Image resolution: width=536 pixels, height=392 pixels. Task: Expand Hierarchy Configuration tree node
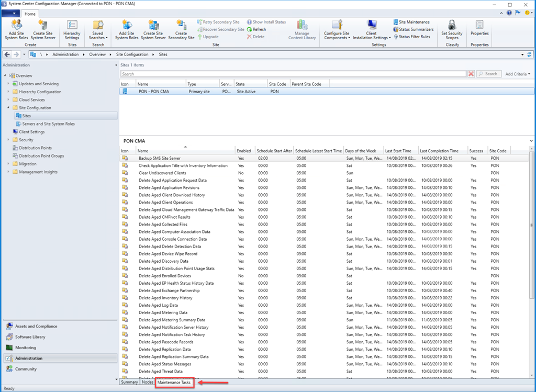pyautogui.click(x=8, y=92)
